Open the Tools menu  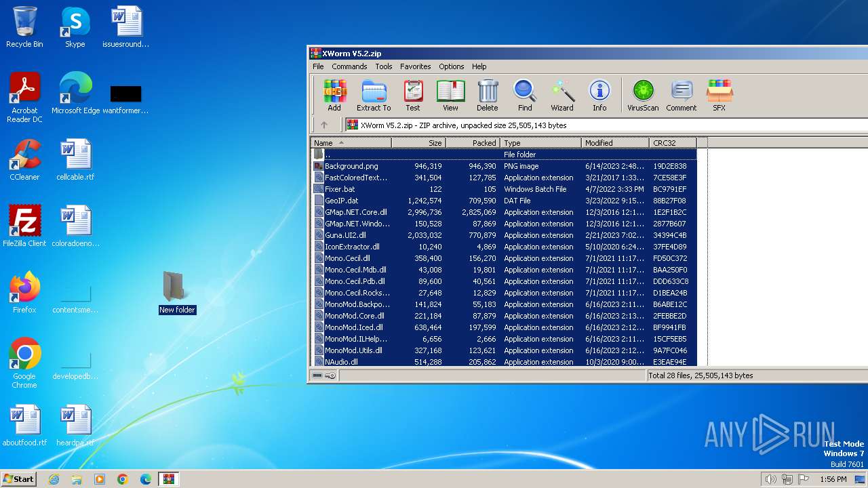pos(384,66)
